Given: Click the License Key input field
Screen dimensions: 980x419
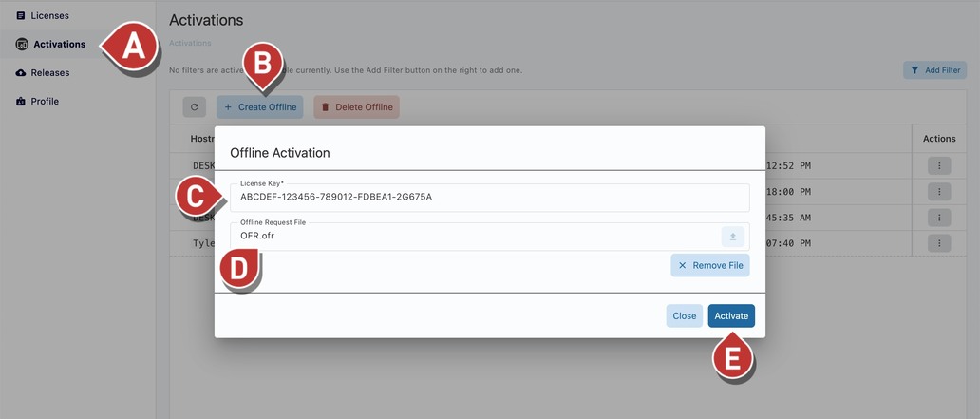Looking at the screenshot, I should [490, 198].
